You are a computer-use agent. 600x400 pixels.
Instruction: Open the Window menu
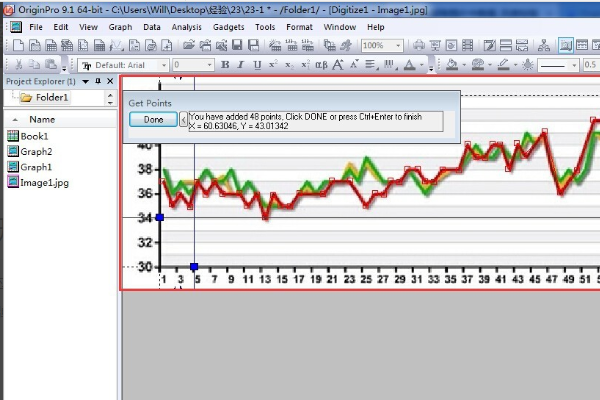340,27
